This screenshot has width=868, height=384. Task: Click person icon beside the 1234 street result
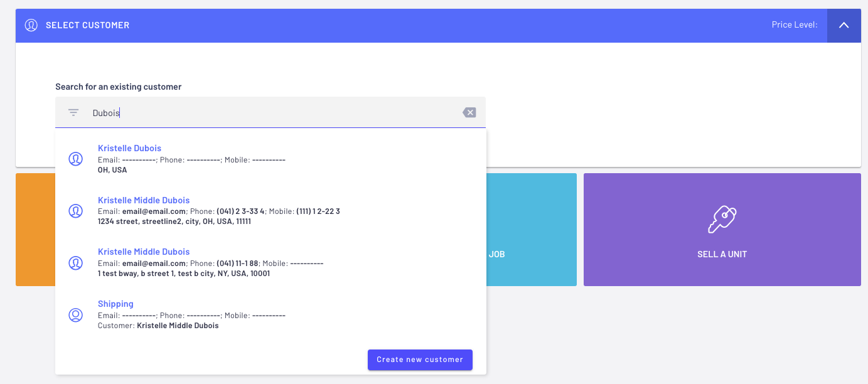click(75, 211)
